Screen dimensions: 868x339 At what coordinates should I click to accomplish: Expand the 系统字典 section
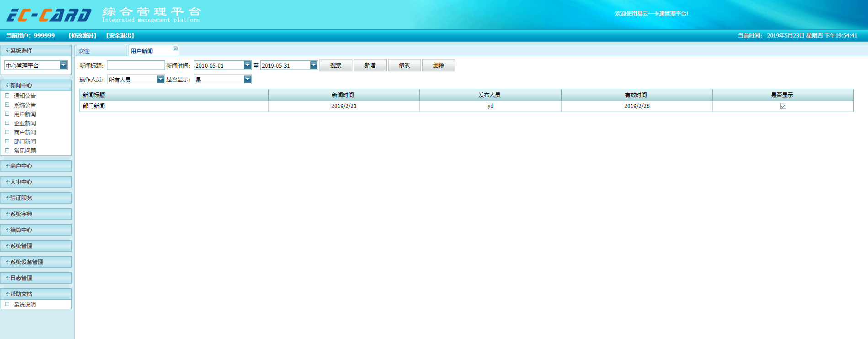click(36, 214)
